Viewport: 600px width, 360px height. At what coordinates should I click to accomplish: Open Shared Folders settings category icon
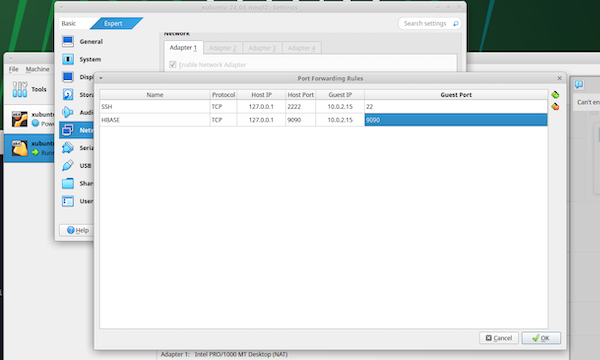(68, 183)
